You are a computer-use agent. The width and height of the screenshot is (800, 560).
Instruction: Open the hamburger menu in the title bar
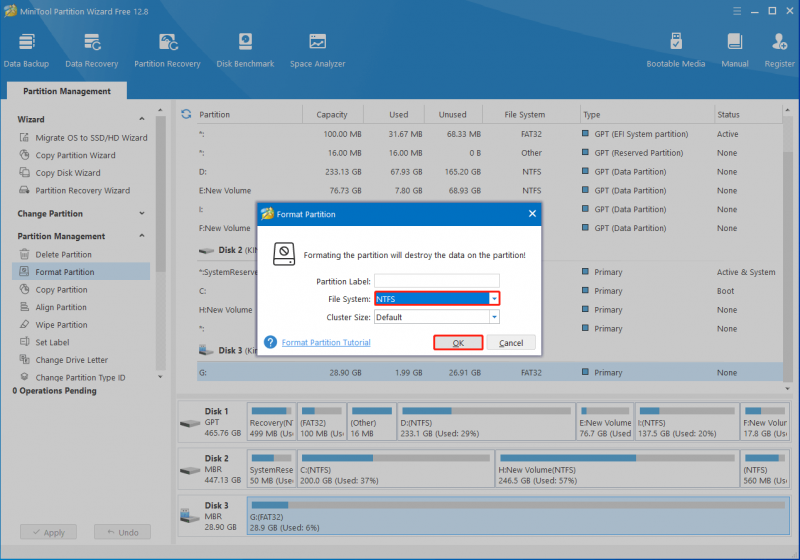[737, 11]
